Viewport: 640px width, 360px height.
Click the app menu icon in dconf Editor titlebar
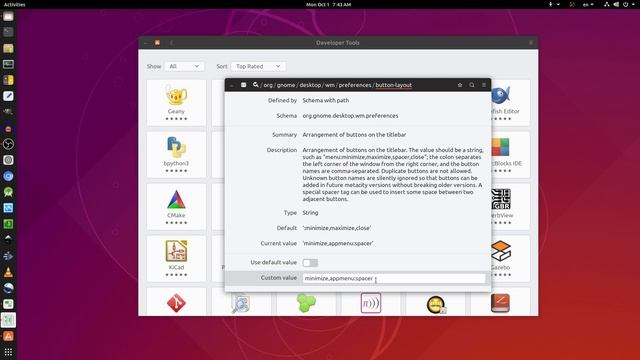243,85
